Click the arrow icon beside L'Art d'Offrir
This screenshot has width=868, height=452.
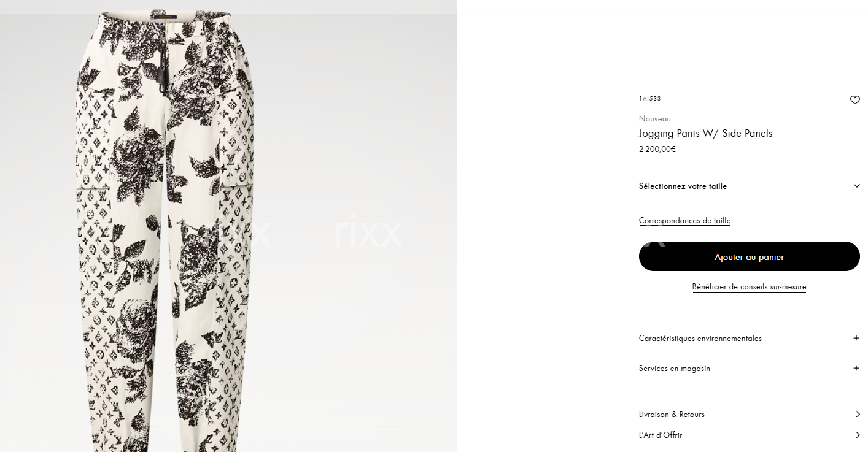click(858, 435)
